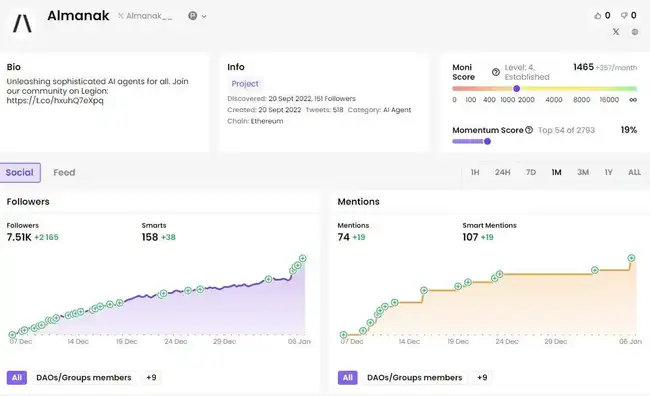Click the thumbs up vote icon

tap(597, 16)
